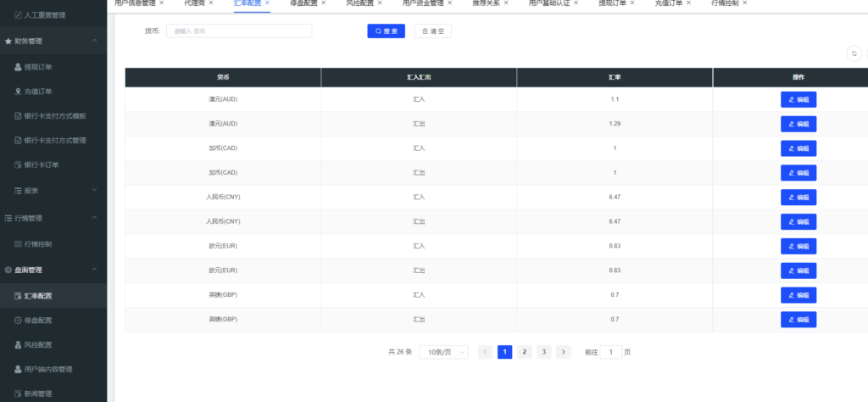Image resolution: width=868 pixels, height=402 pixels.
Task: Click the icon beside 行情控制 in sidebar
Action: pyautogui.click(x=18, y=243)
